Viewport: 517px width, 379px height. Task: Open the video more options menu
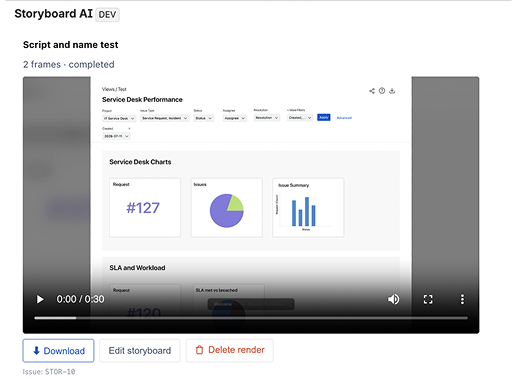pos(462,299)
